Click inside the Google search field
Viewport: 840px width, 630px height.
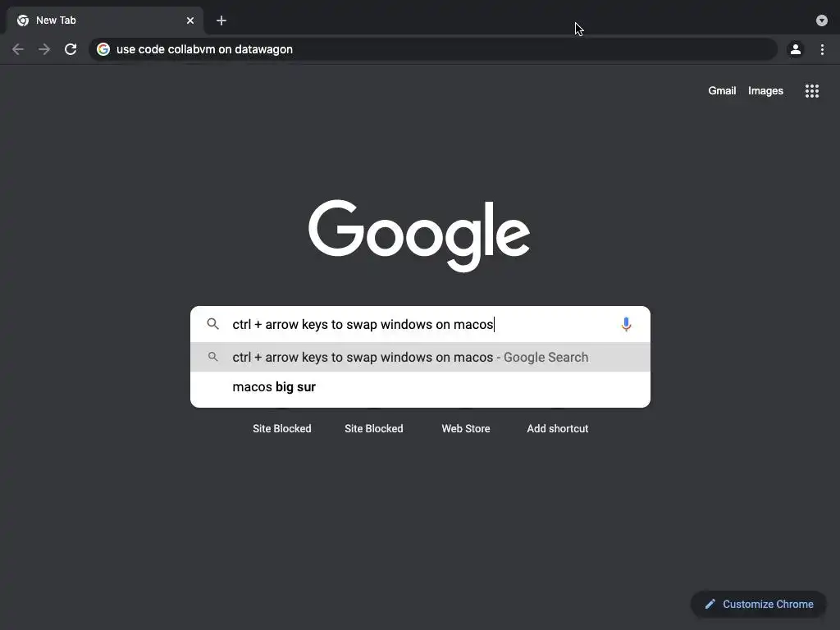(421, 324)
